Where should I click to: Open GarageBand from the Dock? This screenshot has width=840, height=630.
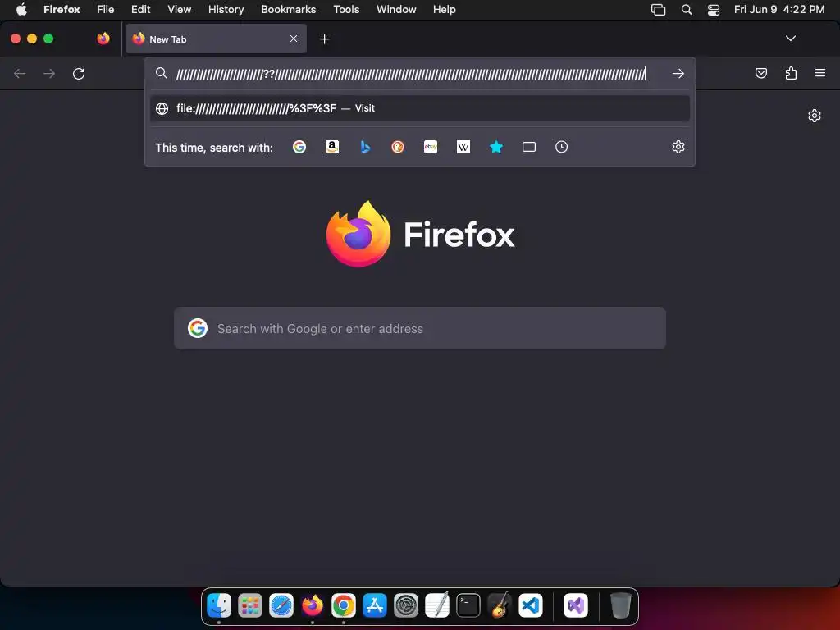[499, 605]
